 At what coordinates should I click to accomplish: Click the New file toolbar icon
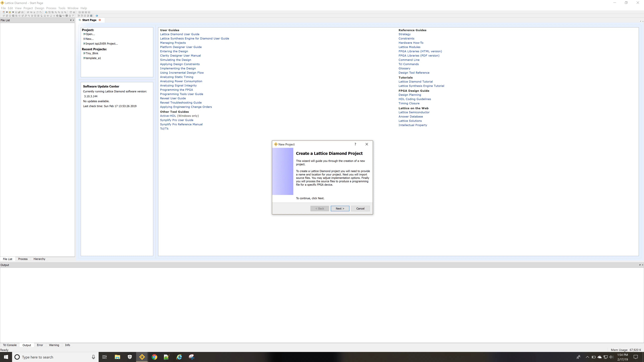pos(4,12)
